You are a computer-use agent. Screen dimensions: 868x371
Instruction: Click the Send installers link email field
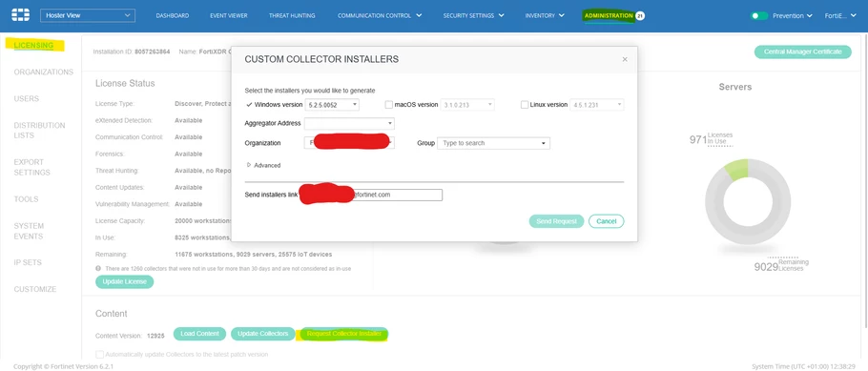371,195
